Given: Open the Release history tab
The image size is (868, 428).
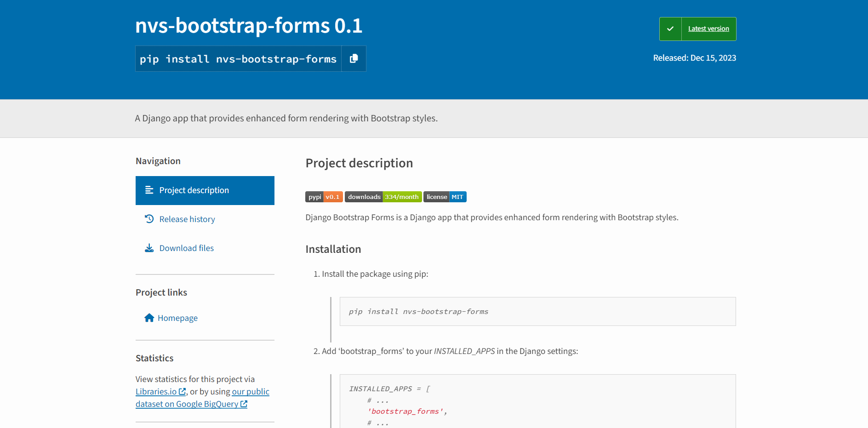Looking at the screenshot, I should coord(205,219).
